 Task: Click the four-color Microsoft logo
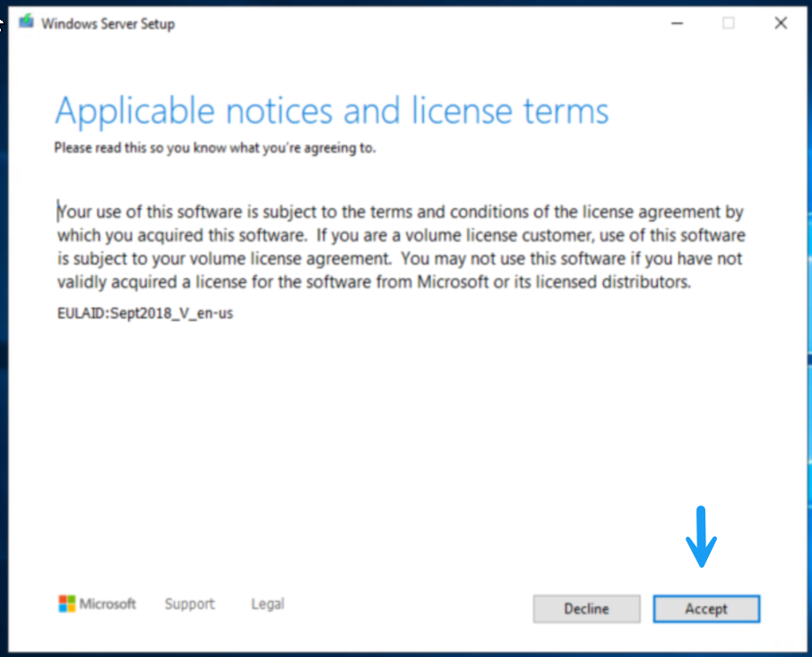[66, 604]
